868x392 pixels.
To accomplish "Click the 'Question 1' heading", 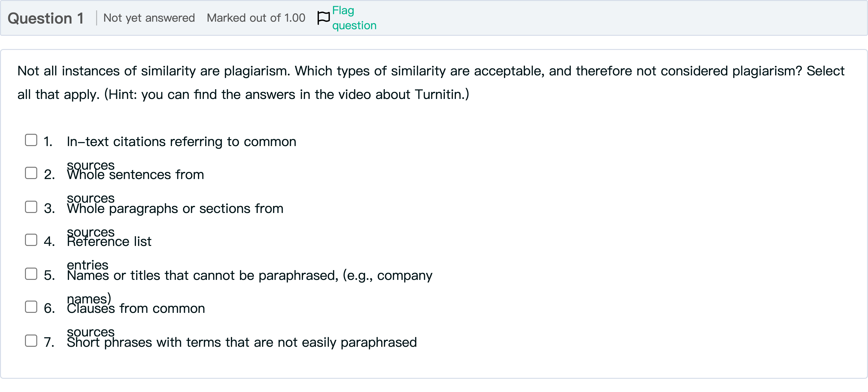I will tap(45, 18).
